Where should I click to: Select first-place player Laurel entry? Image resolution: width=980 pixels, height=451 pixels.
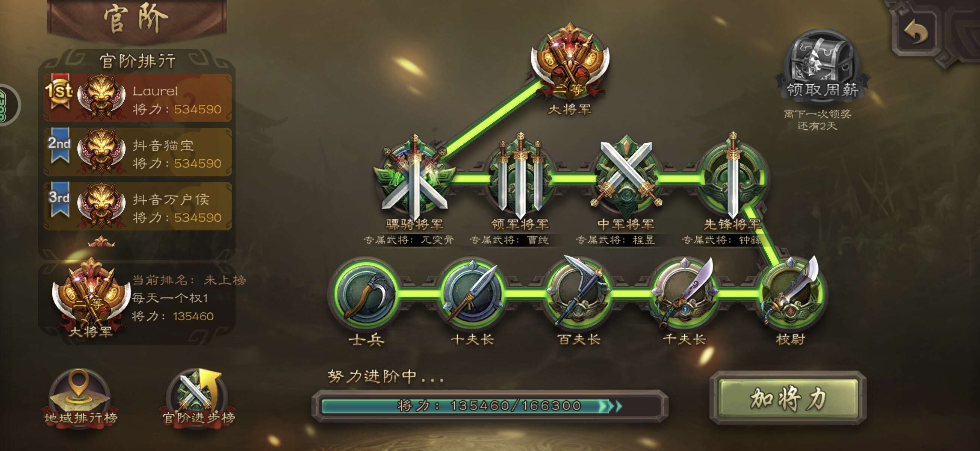click(x=138, y=98)
